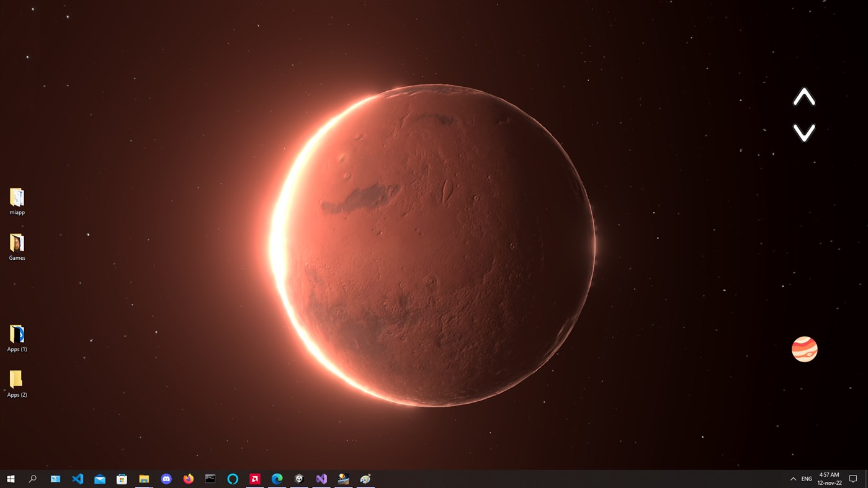Open the Start menu
868x488 pixels.
point(11,478)
